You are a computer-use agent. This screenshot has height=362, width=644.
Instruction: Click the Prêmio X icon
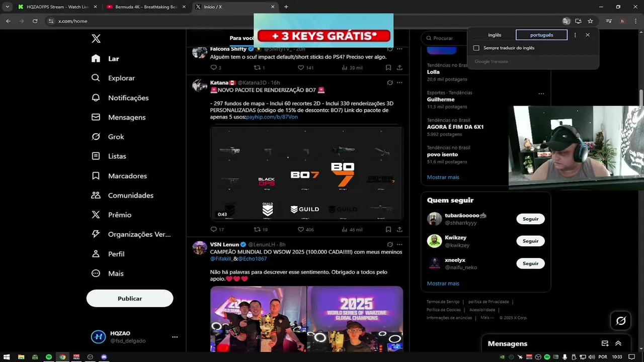point(96,215)
